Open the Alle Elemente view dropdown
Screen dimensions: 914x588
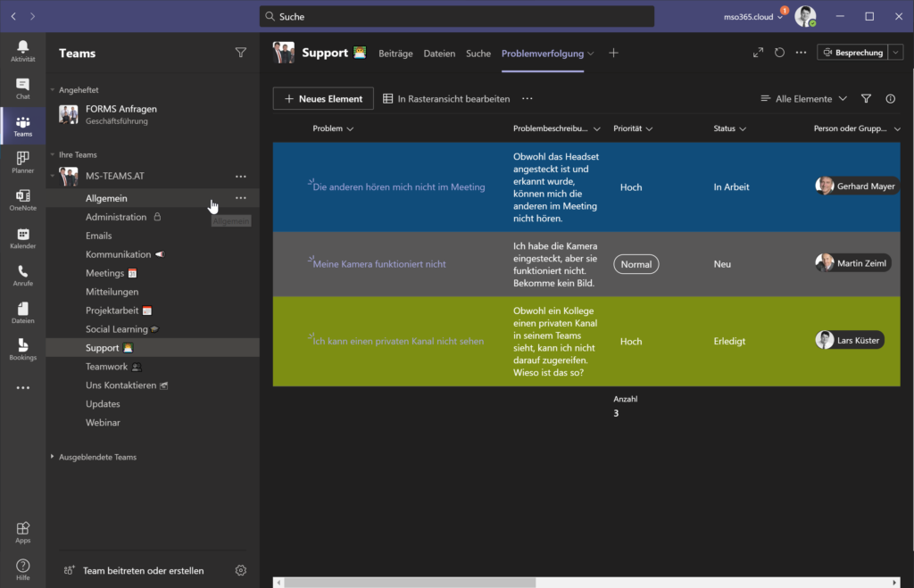(x=804, y=98)
